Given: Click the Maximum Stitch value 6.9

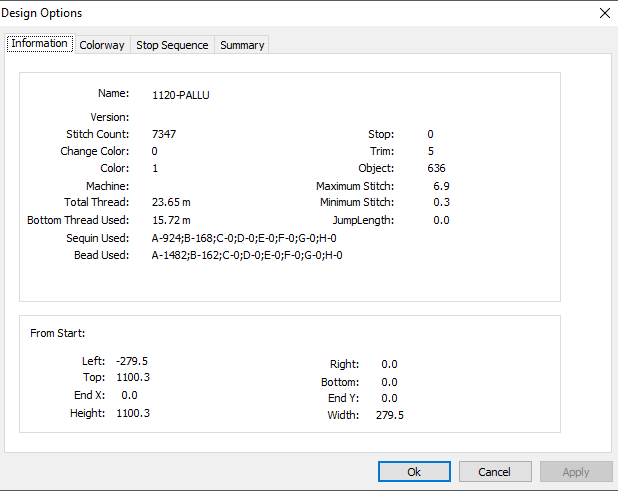Looking at the screenshot, I should click(x=441, y=186).
